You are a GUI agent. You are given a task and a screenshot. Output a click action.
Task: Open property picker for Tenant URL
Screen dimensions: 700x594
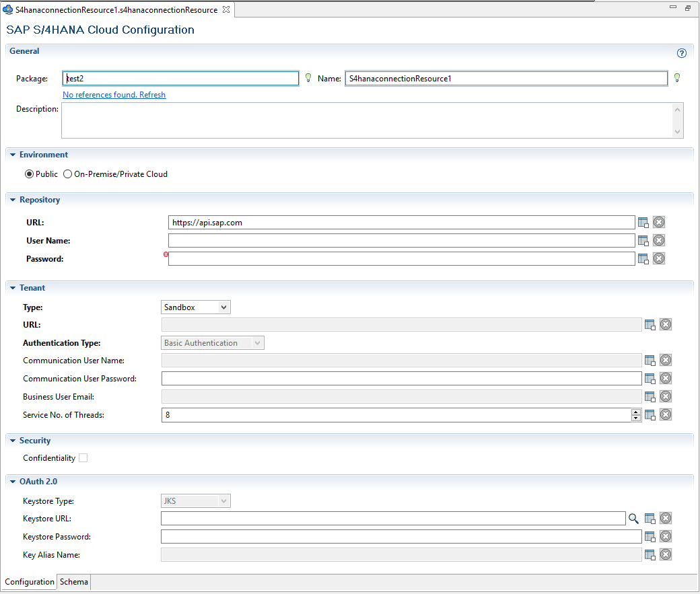(x=650, y=325)
